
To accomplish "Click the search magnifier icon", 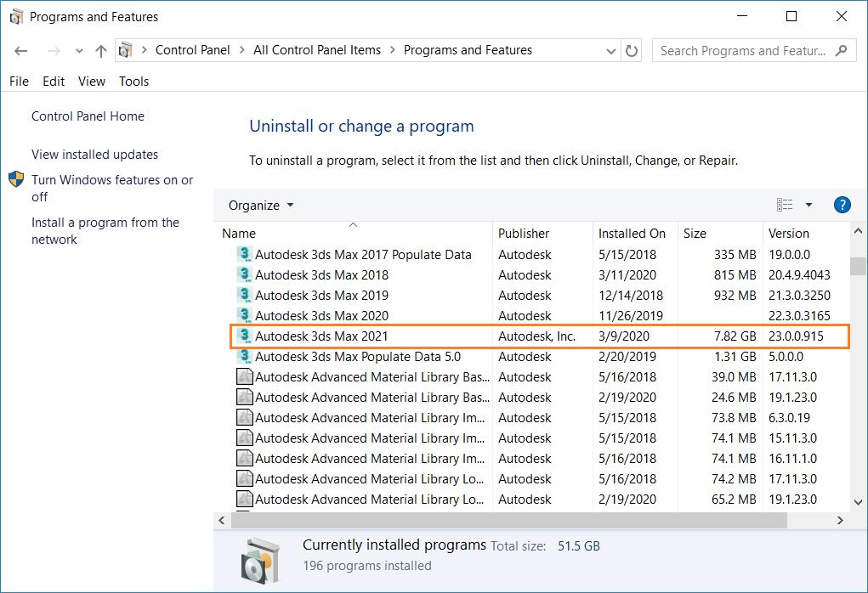I will (x=842, y=51).
